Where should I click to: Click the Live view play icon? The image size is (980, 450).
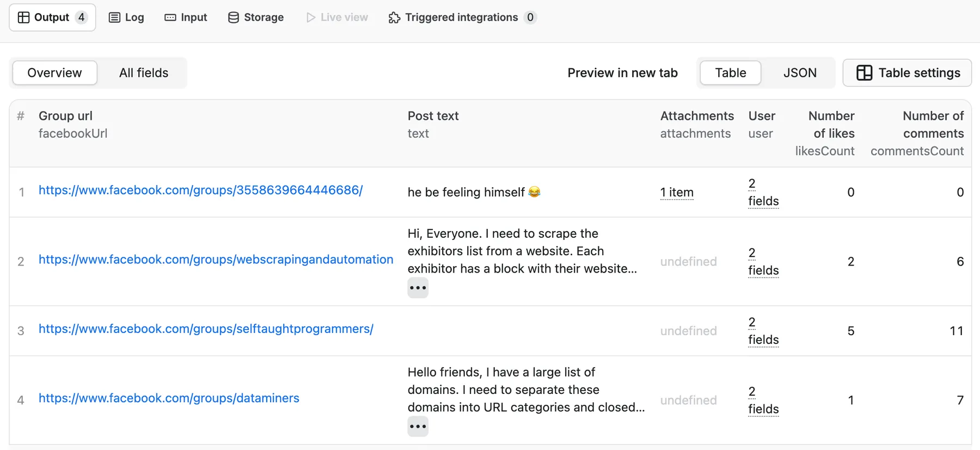tap(311, 17)
